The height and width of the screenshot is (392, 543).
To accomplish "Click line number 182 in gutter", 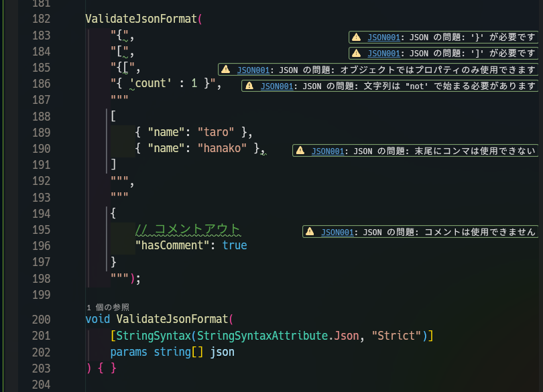I will [41, 19].
